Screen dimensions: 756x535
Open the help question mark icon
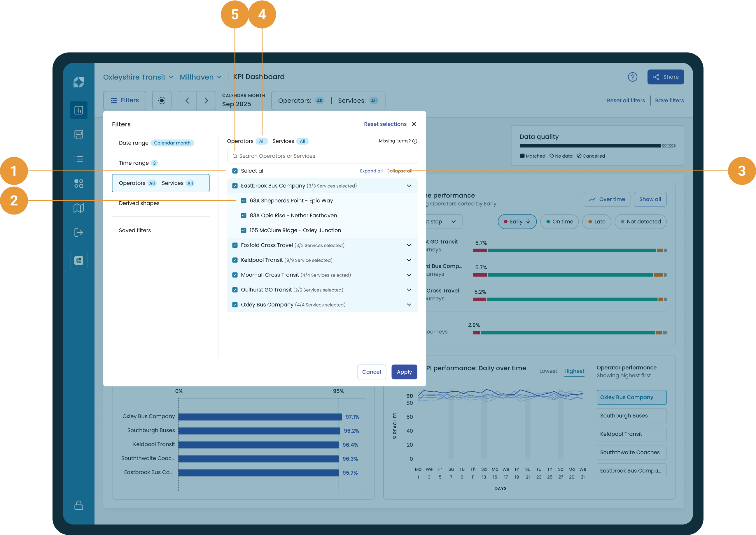tap(632, 77)
